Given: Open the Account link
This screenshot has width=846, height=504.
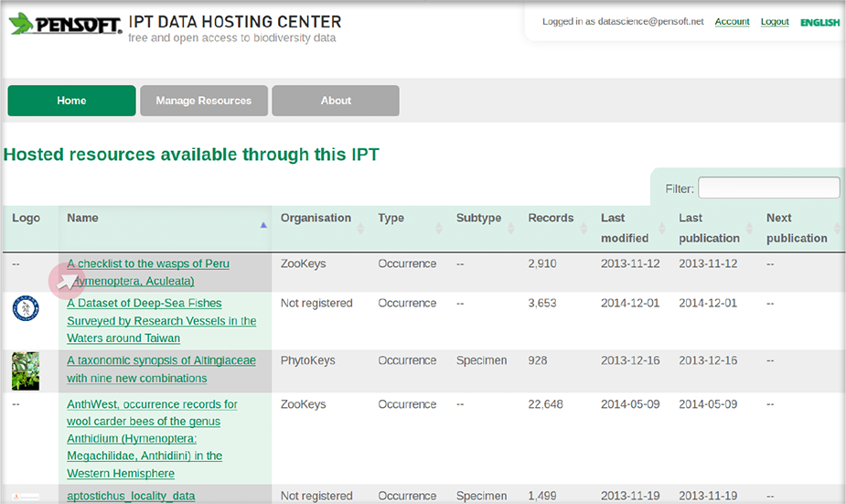Looking at the screenshot, I should (x=733, y=22).
